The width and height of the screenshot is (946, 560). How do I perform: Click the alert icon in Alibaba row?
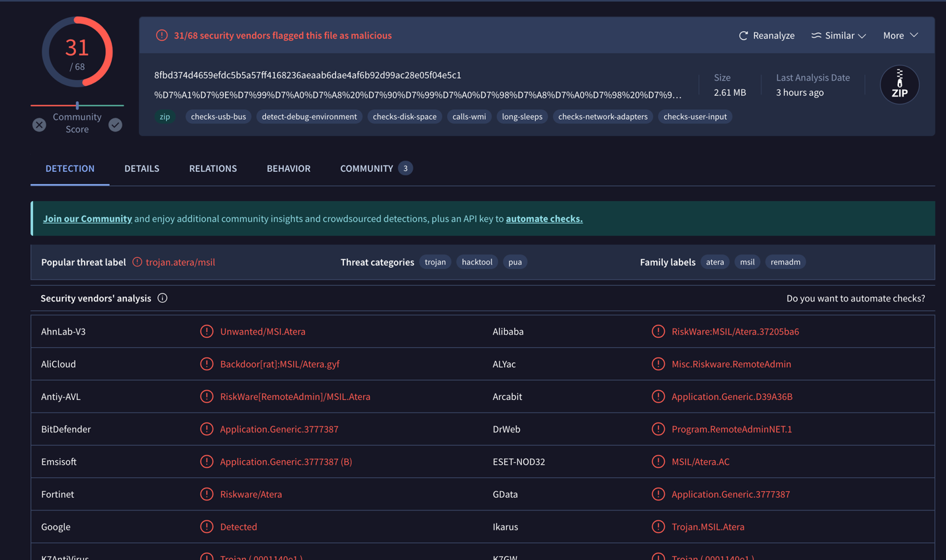tap(658, 331)
